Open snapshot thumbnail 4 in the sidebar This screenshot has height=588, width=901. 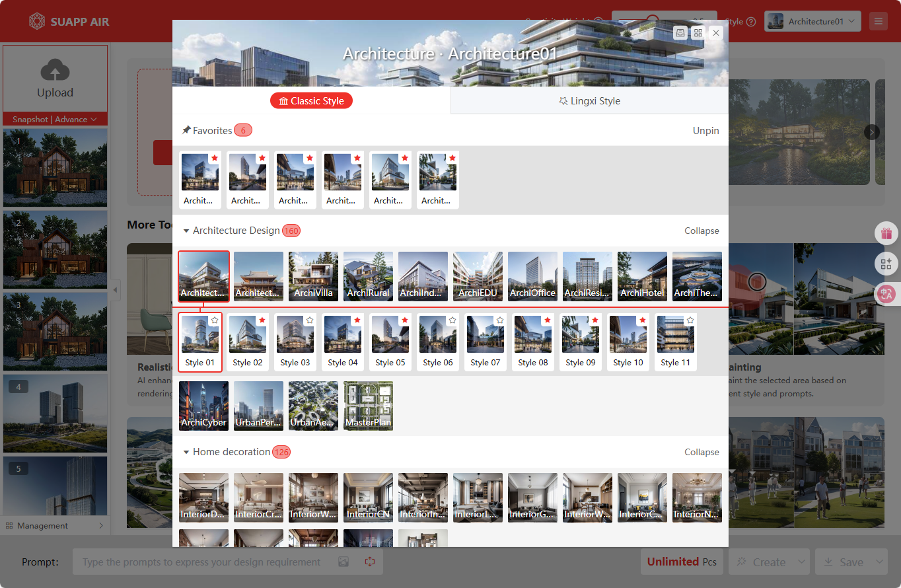tap(55, 414)
